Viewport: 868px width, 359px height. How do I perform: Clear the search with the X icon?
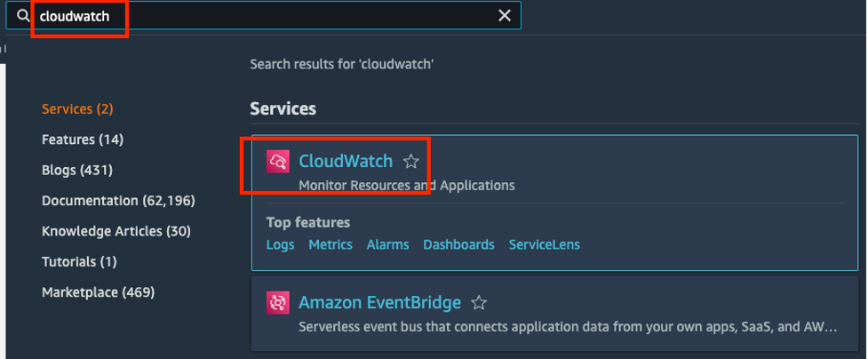click(505, 15)
